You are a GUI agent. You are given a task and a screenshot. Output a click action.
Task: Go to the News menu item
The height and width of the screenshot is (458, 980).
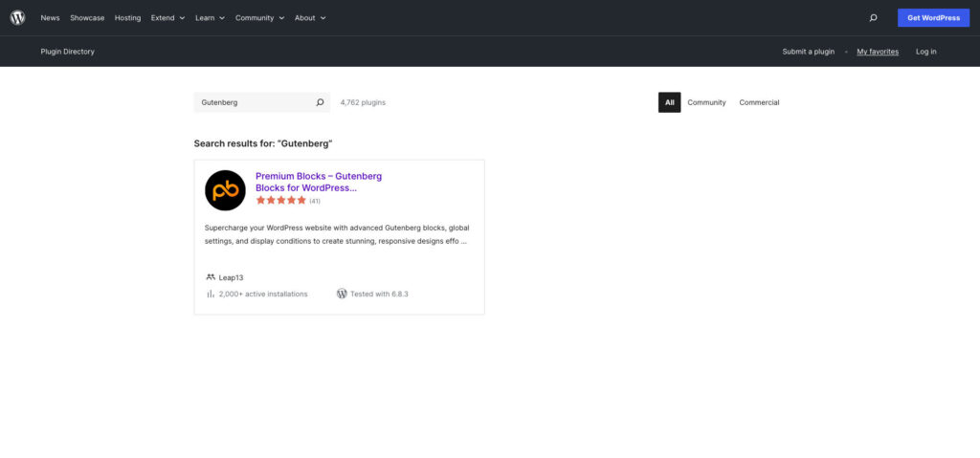pyautogui.click(x=50, y=17)
